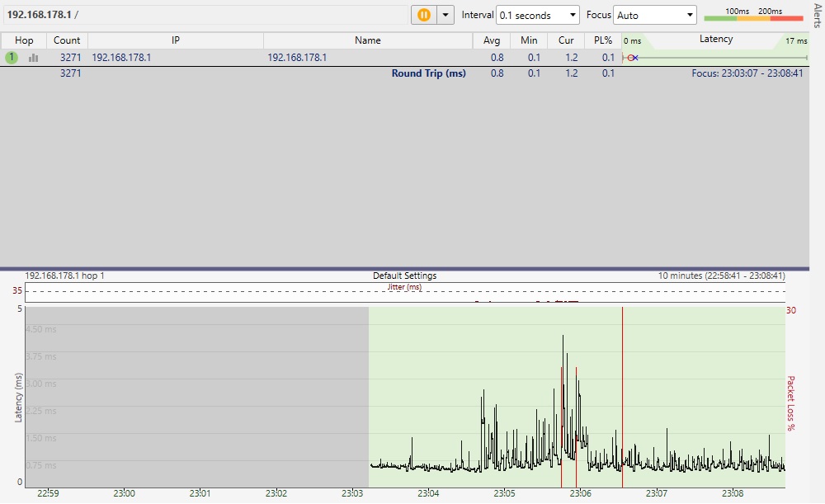Image resolution: width=825 pixels, height=504 pixels.
Task: Click the Latency column header
Action: click(x=715, y=39)
